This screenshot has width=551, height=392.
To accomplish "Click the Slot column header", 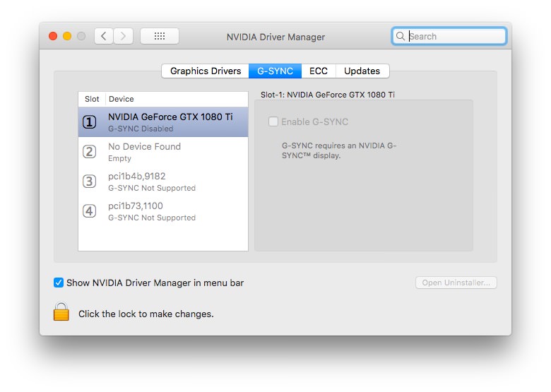I will pos(92,99).
